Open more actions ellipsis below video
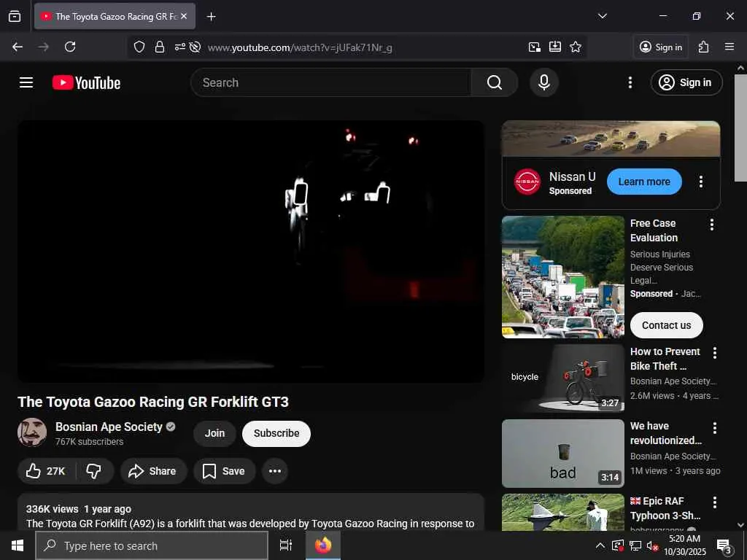Screen dimensions: 747x560 click(275, 471)
